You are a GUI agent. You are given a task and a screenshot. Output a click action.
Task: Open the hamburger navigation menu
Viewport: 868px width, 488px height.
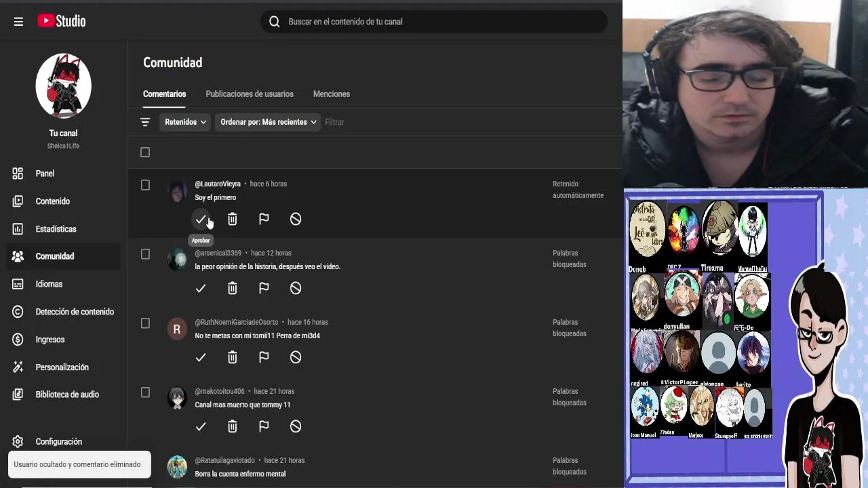[x=18, y=22]
